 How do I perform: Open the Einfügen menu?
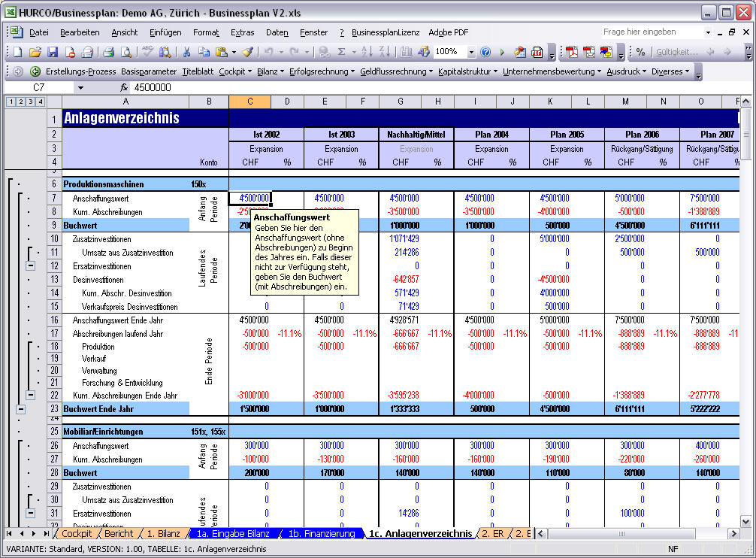[165, 32]
